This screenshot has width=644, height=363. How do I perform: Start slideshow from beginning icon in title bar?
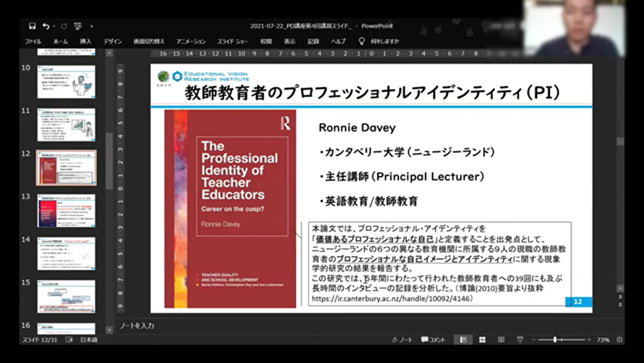point(78,26)
